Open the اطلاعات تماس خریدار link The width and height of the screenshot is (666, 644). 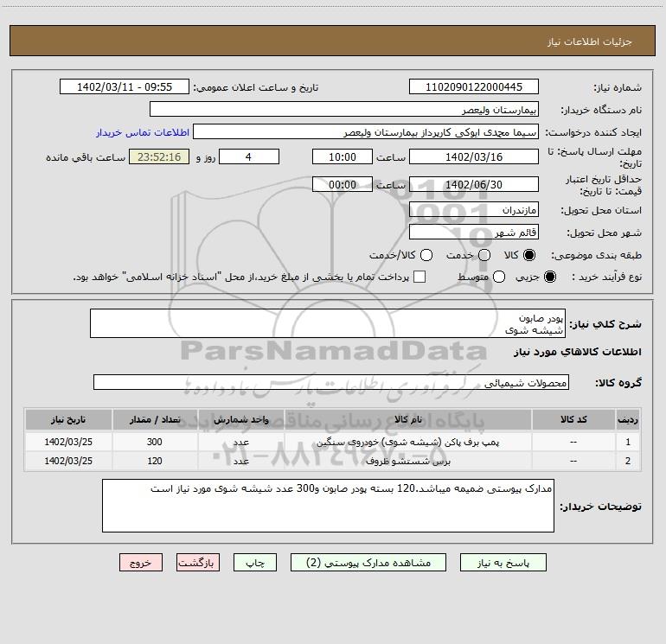[143, 132]
